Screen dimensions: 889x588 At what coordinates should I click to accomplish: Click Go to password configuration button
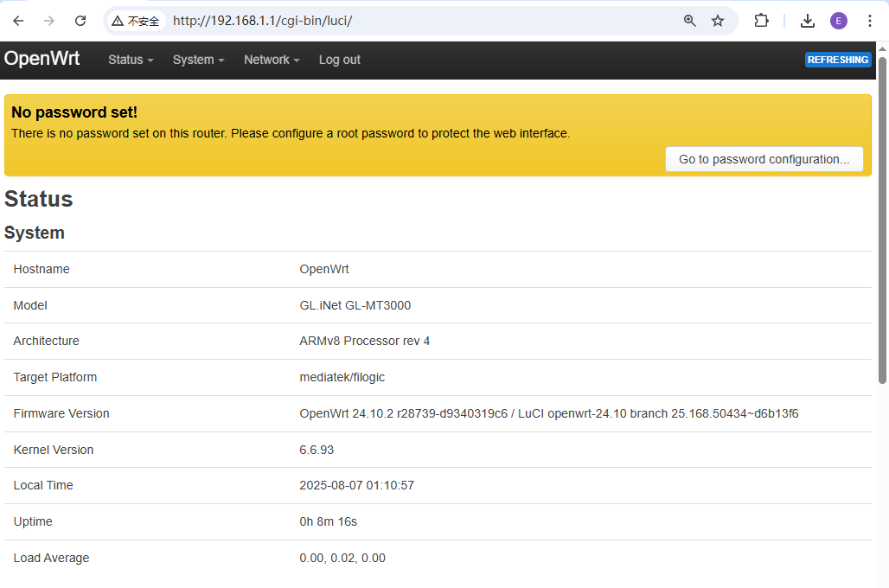tap(764, 159)
